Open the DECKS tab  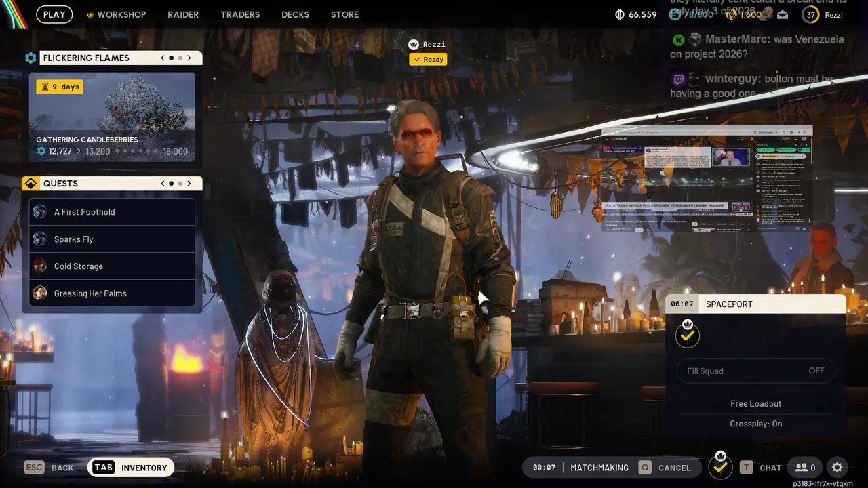pyautogui.click(x=295, y=14)
